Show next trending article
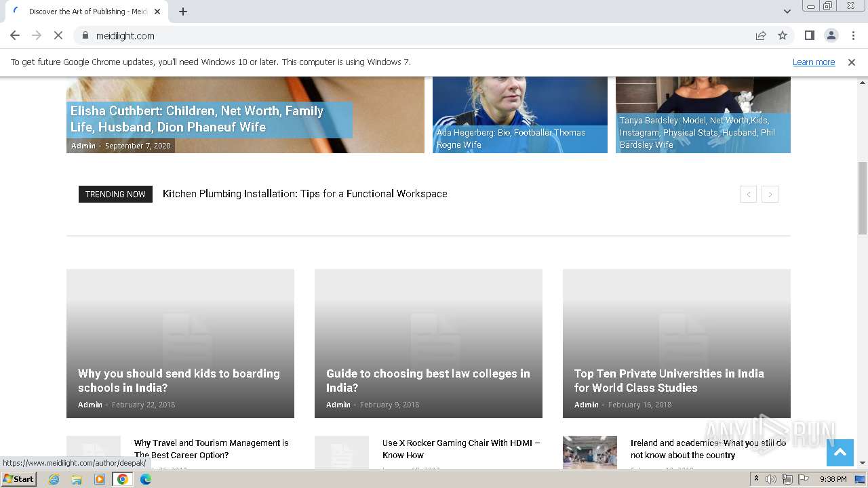The image size is (868, 488). [770, 195]
